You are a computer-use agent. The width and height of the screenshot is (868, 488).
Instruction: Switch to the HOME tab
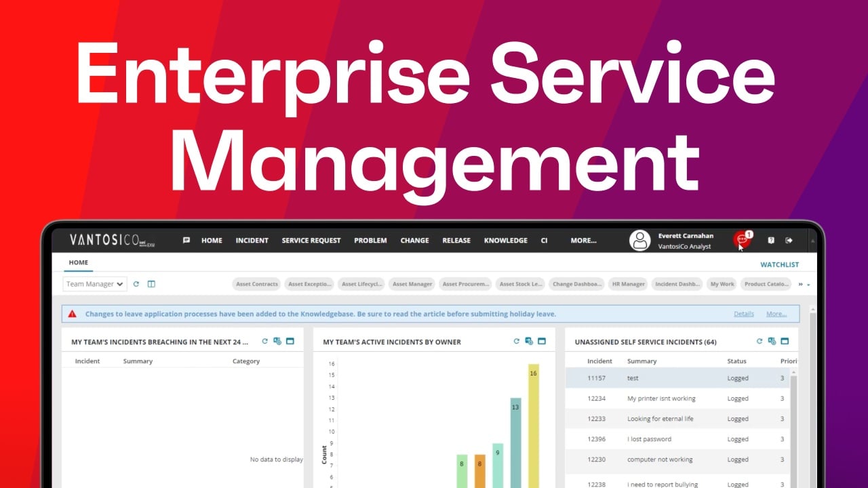point(78,262)
